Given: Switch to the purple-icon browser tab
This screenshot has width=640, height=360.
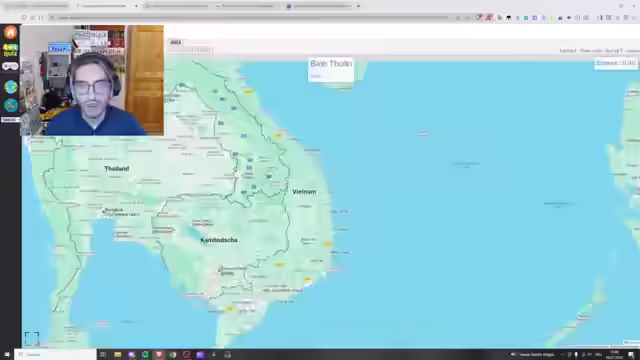Looking at the screenshot, I should point(320,6).
